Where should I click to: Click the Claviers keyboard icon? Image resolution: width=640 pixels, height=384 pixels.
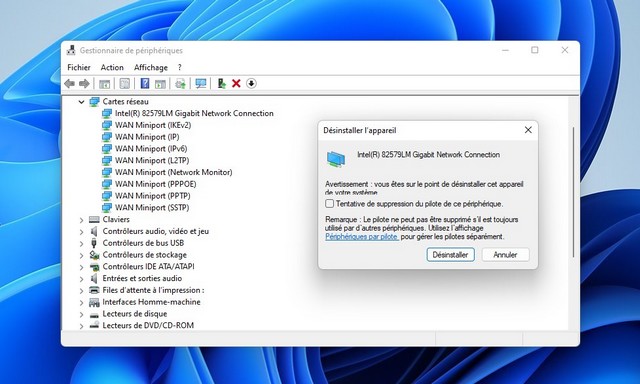[x=94, y=220]
